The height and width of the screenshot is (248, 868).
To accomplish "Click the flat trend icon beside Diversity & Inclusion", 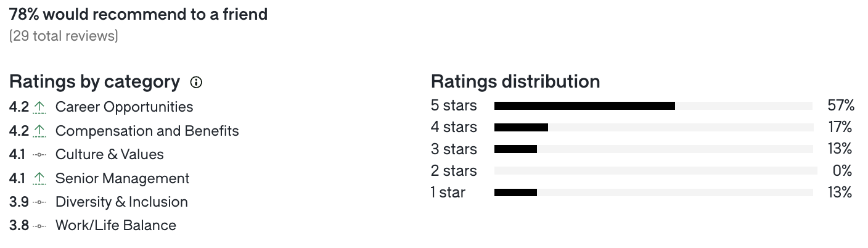I will pos(39,202).
